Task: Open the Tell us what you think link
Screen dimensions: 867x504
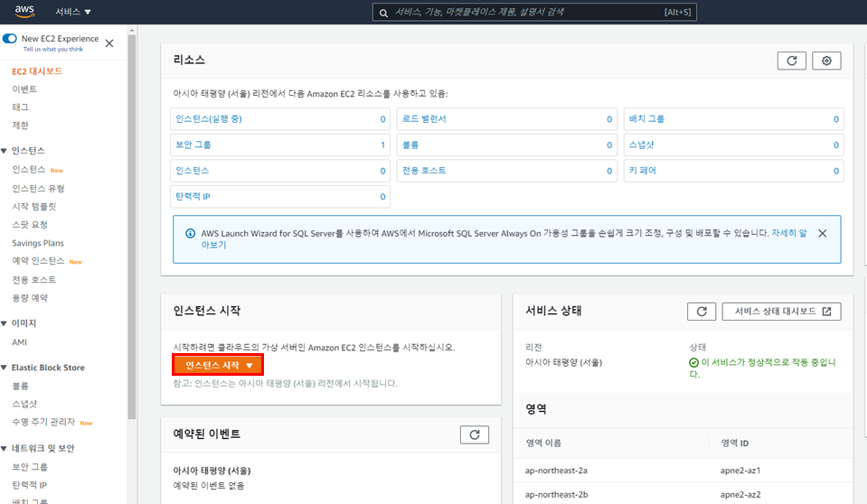Action: (53, 49)
